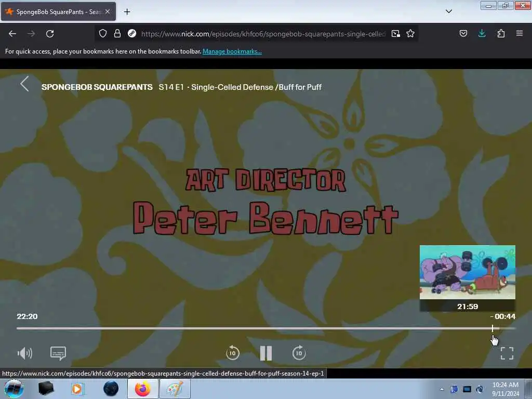Click the 22:20 elapsed time label
Screen dimensions: 532x399
tap(27, 316)
